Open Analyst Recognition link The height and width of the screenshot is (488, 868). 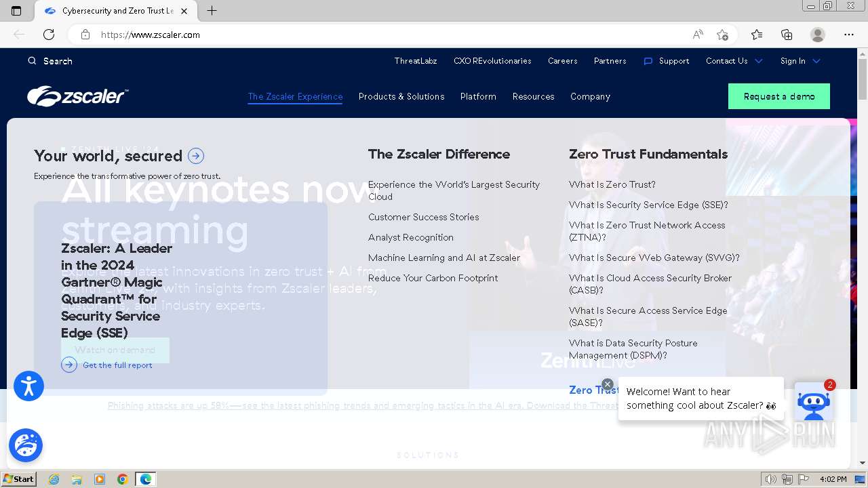tap(411, 237)
